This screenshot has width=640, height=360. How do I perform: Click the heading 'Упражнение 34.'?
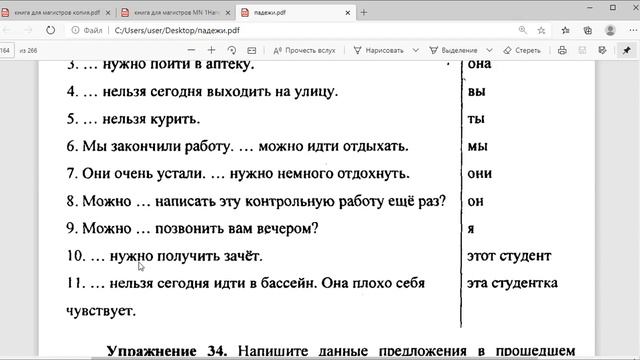pos(167,351)
